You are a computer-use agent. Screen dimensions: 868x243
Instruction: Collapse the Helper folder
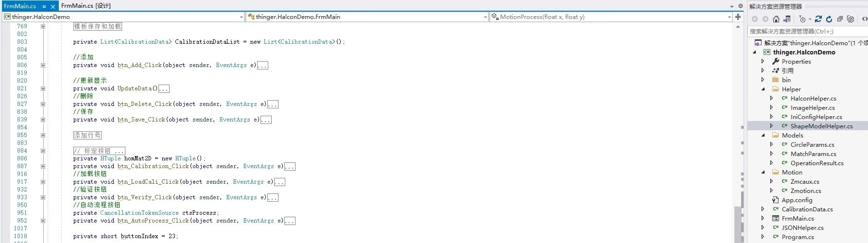[x=763, y=89]
